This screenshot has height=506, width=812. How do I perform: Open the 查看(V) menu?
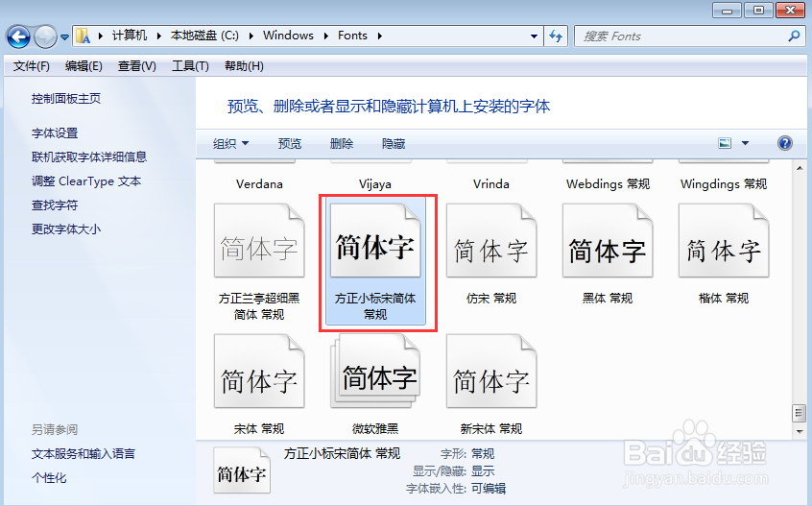[137, 66]
